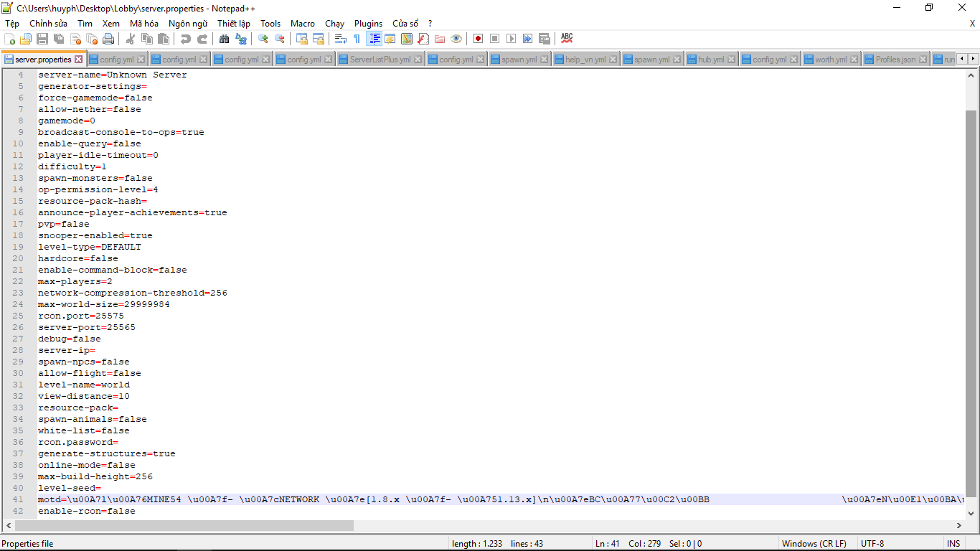Toggle synchronized vertical scrolling
Screen dimensions: 980x551
301,38
